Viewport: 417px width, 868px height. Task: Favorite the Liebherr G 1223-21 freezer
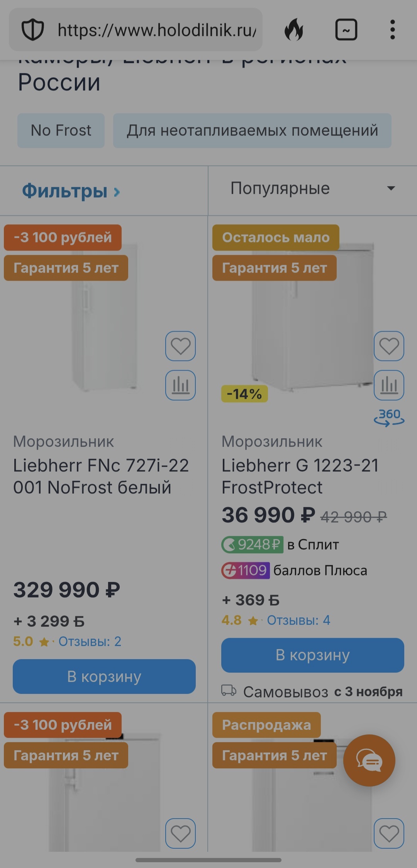coord(389,346)
